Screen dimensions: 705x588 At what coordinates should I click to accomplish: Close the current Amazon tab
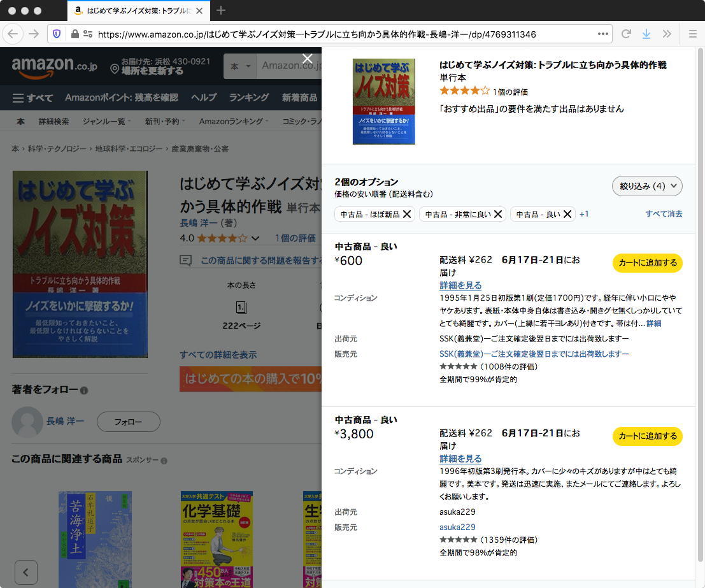(199, 11)
